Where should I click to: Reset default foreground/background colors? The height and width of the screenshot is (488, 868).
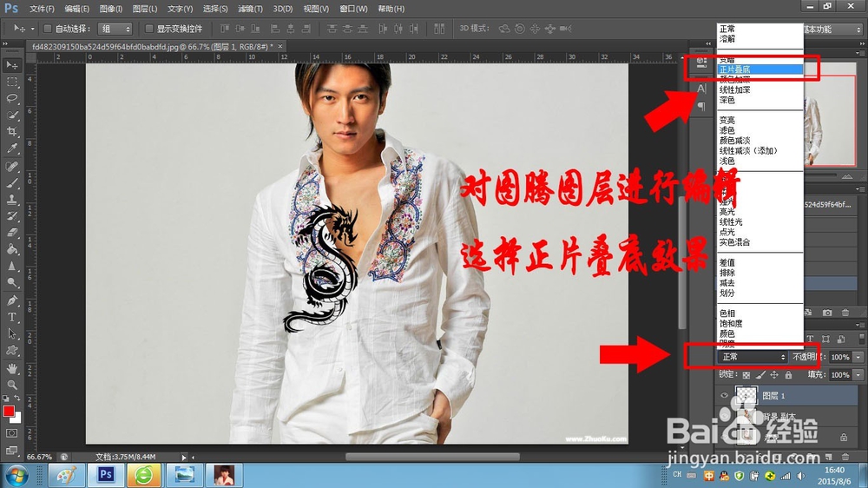point(5,399)
